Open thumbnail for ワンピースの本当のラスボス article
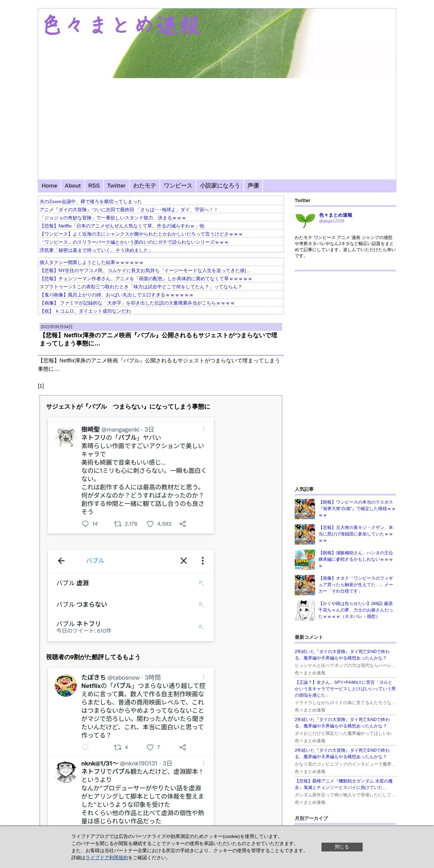This screenshot has height=868, width=434. pos(305,509)
